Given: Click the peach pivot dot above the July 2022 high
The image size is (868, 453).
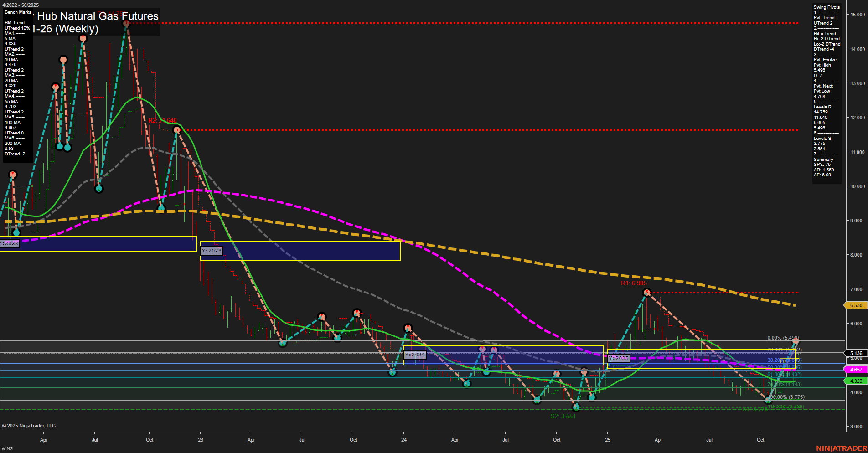Looking at the screenshot, I should pos(83,39).
